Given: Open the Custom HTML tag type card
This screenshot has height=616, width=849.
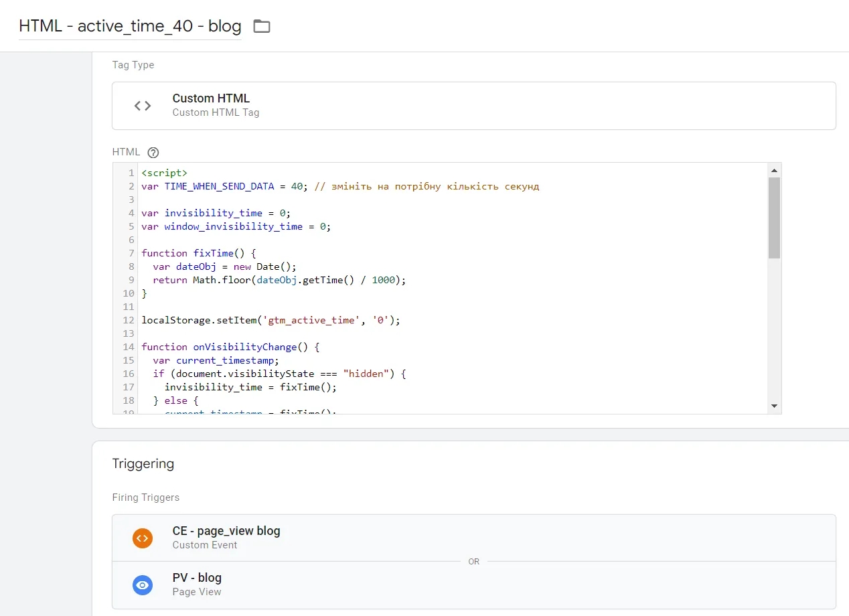Looking at the screenshot, I should [474, 106].
